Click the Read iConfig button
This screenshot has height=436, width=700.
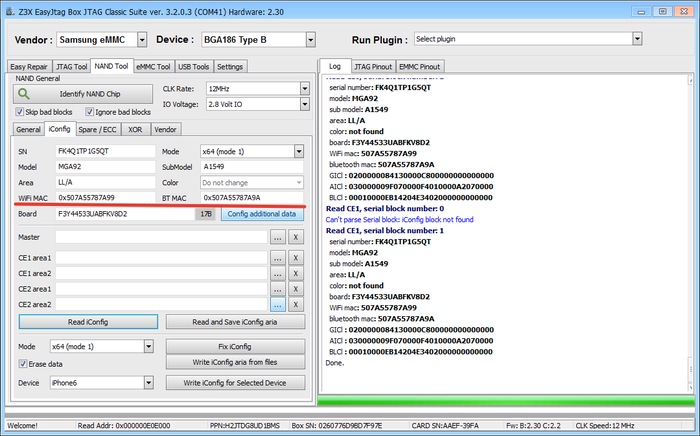point(88,322)
